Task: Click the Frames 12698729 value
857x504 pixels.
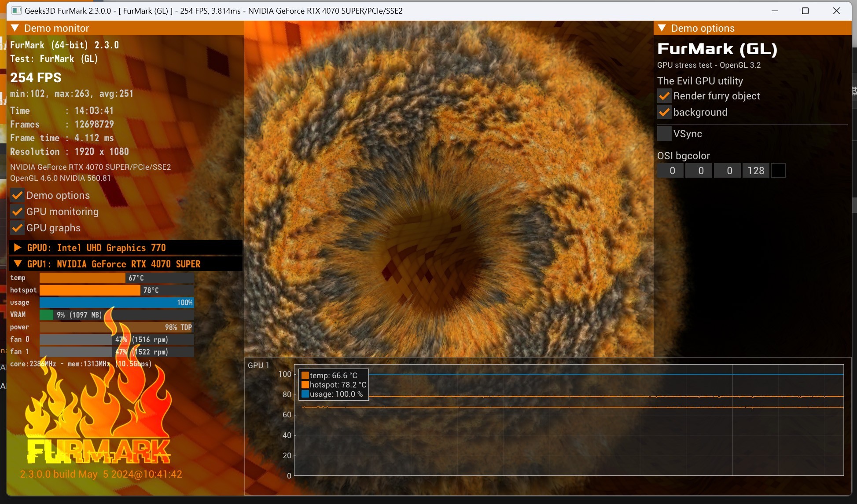Action: click(94, 124)
